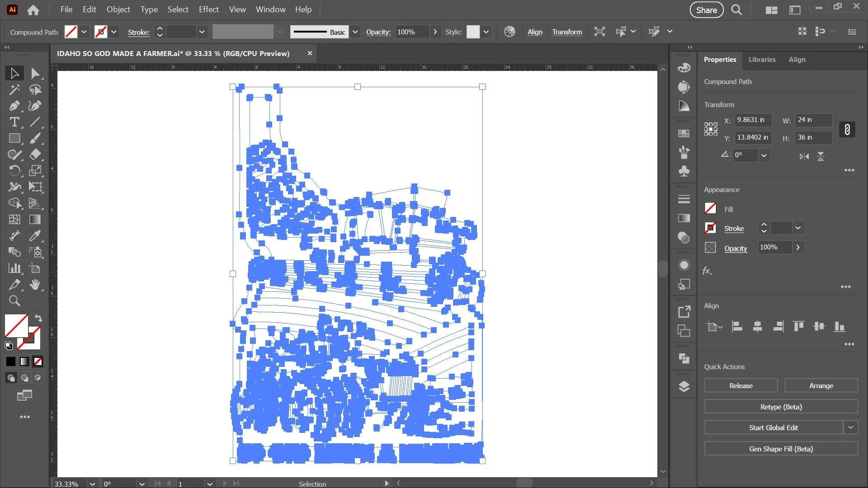Open the rotation angle dropdown

point(764,155)
